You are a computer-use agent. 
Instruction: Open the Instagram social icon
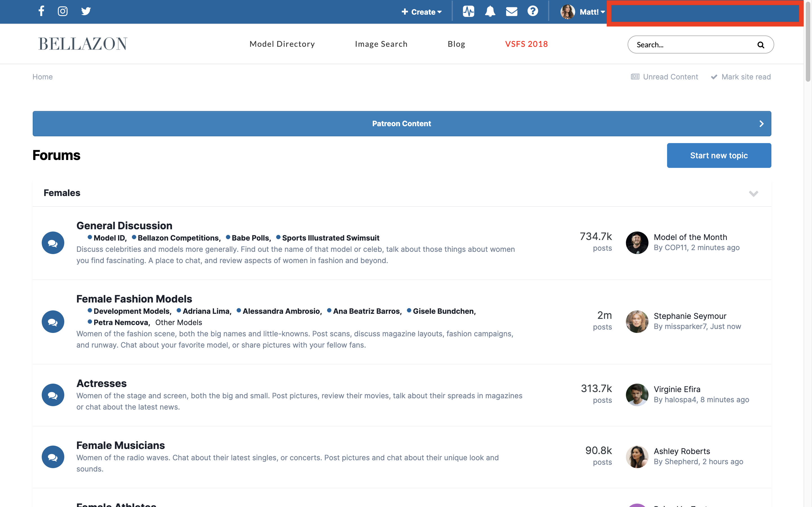point(63,11)
